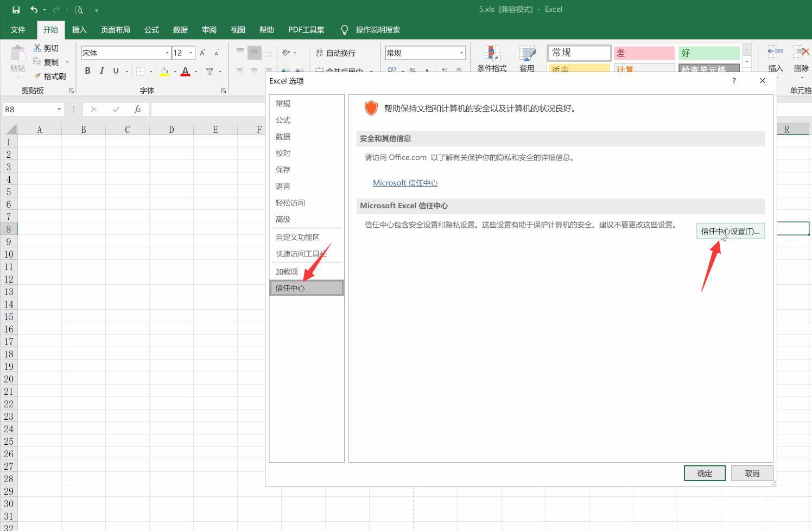
Task: Click the Decrease Font Size icon
Action: coord(217,53)
